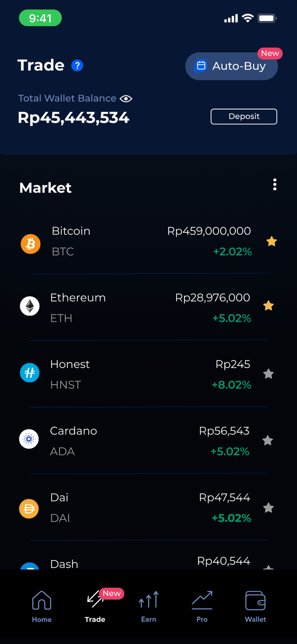This screenshot has width=297, height=644.
Task: Open the Market three-dot options menu
Action: [275, 184]
